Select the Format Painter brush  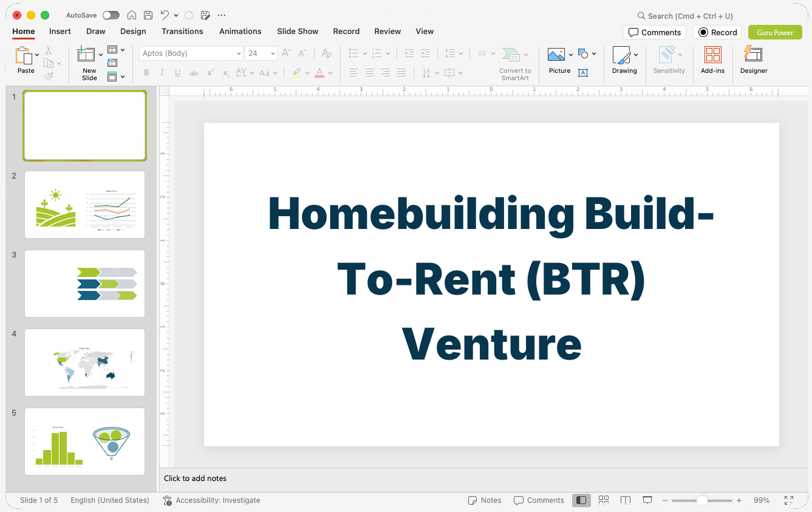(49, 76)
